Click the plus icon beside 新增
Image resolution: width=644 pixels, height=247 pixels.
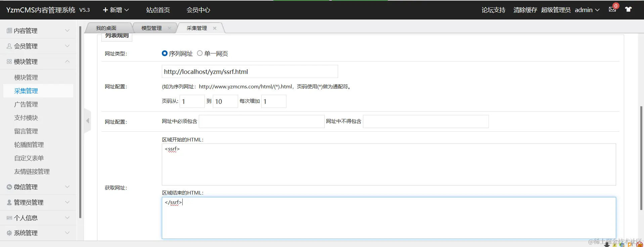tap(105, 10)
